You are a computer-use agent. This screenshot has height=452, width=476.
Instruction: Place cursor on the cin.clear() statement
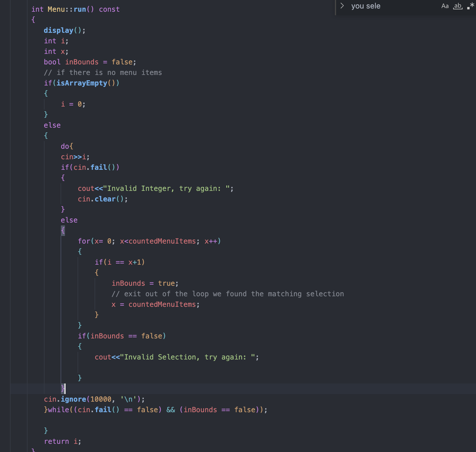pyautogui.click(x=102, y=199)
